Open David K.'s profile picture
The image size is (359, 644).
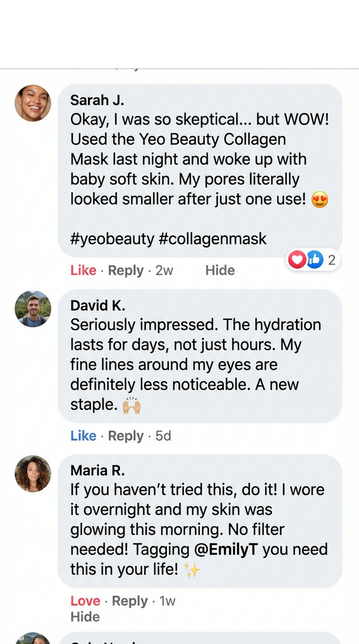pos(33,309)
